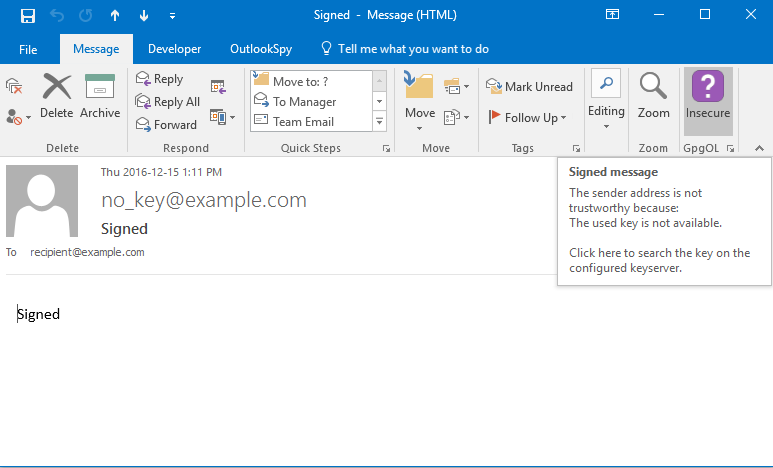Archive this signed message
Viewport: 773px width, 468px height.
[100, 95]
